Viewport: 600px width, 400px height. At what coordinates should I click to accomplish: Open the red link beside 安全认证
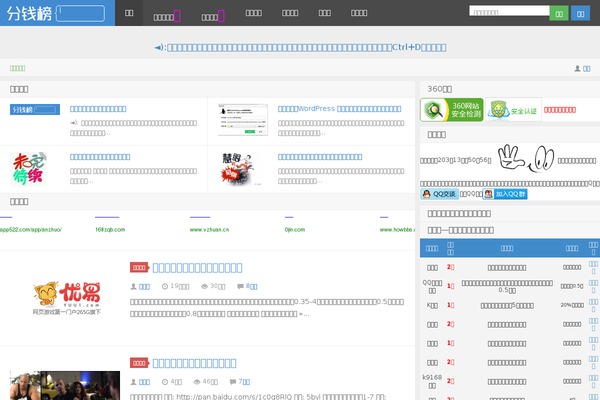tap(559, 110)
